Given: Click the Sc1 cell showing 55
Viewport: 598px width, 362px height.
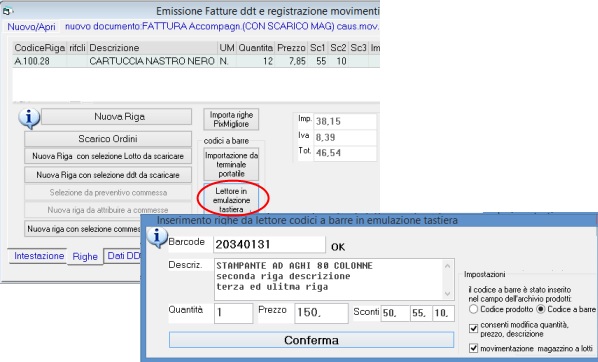Looking at the screenshot, I should tap(318, 61).
